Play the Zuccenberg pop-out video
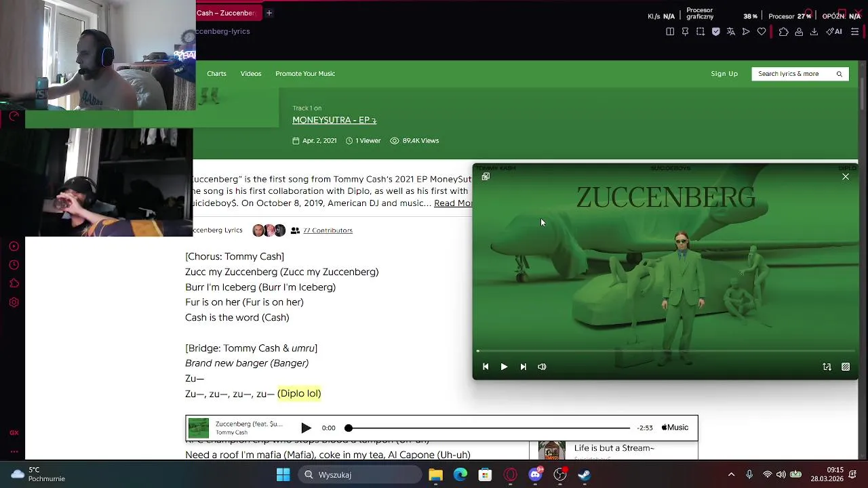 [504, 367]
